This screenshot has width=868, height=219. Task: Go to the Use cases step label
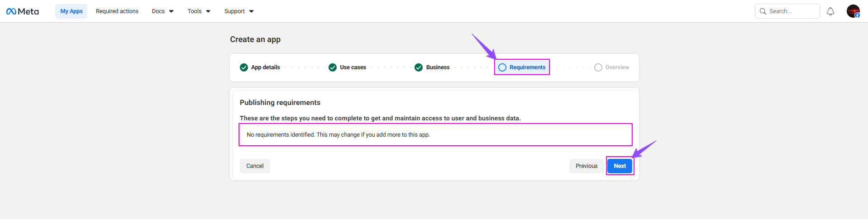(x=353, y=67)
